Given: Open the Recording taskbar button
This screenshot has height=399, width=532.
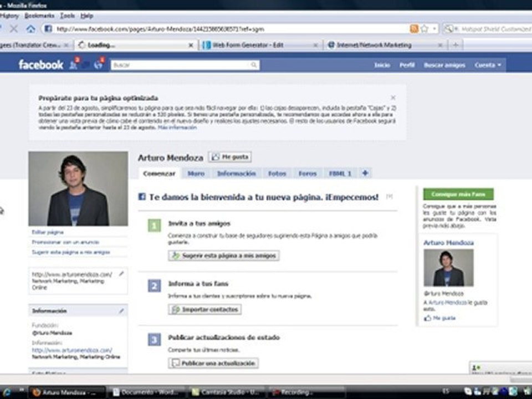Looking at the screenshot, I should pyautogui.click(x=307, y=392).
